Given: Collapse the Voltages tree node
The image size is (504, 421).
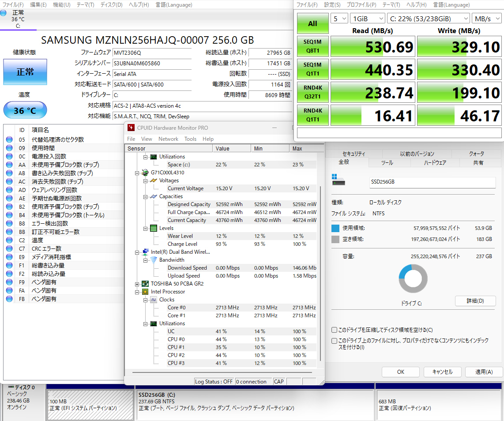Looking at the screenshot, I should coord(145,181).
